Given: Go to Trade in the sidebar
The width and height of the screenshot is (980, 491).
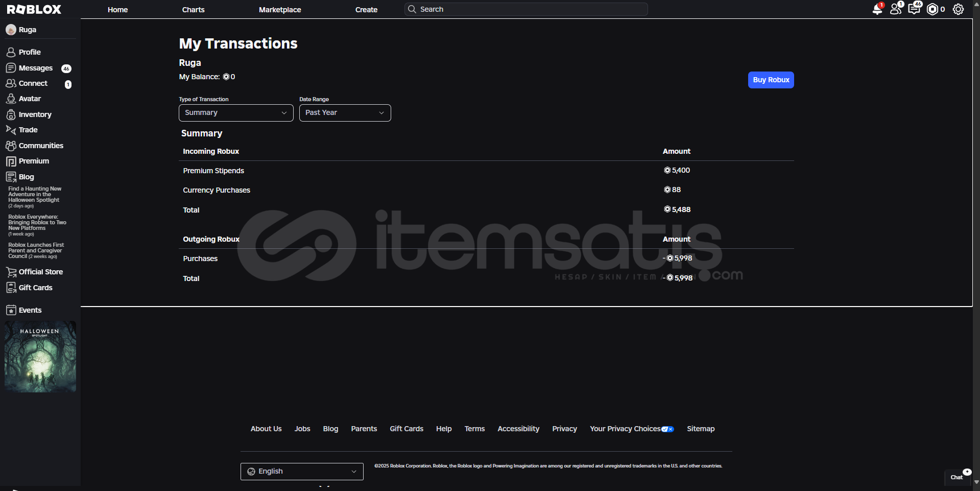Looking at the screenshot, I should [28, 130].
